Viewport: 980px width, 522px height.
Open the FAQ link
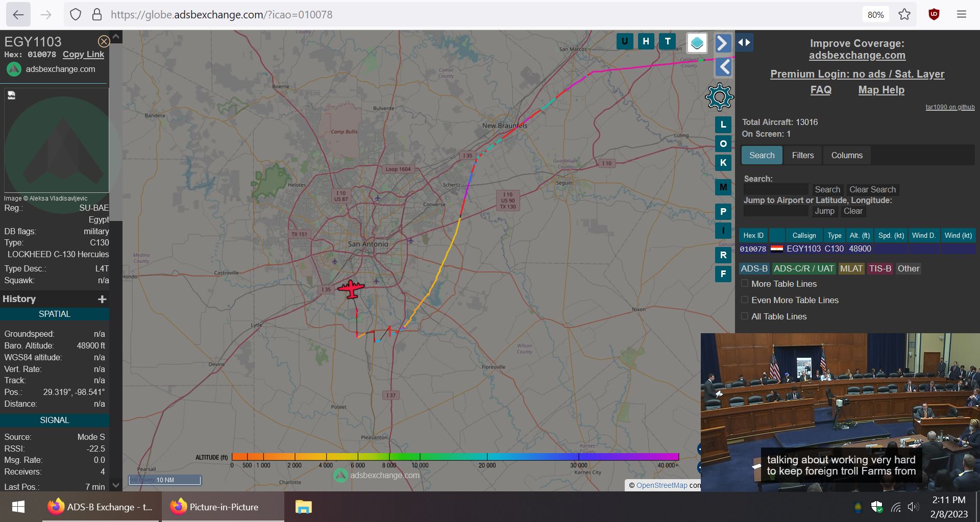point(821,90)
